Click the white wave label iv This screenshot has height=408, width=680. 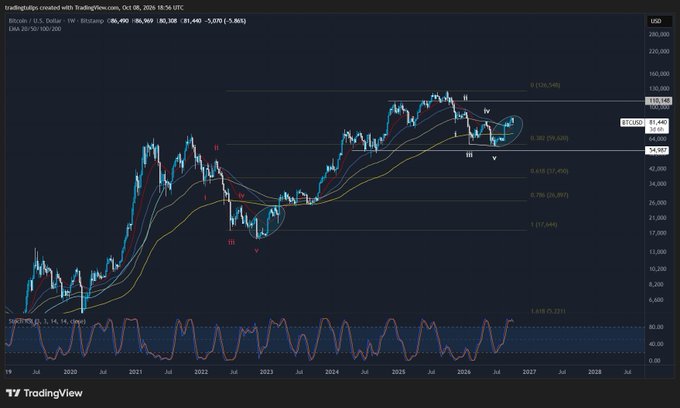487,111
